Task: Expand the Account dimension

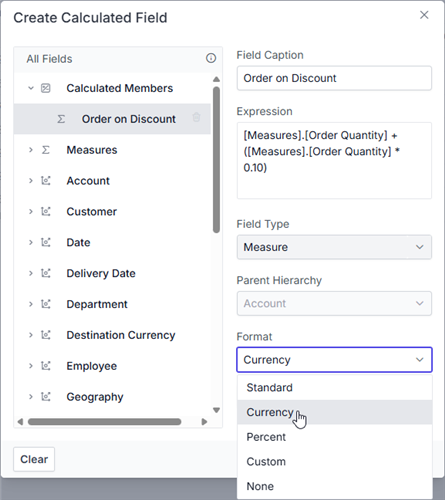Action: (31, 181)
